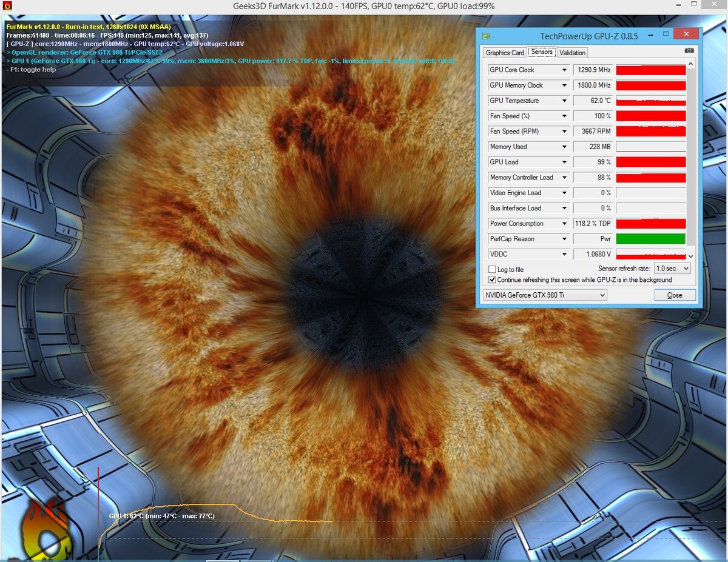Viewport: 728px width, 562px height.
Task: Open the PerfCap Reason dropdown
Action: pyautogui.click(x=565, y=239)
